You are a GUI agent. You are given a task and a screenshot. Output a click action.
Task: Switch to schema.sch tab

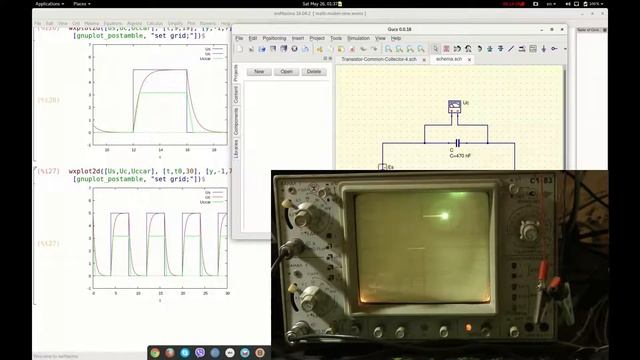(449, 60)
